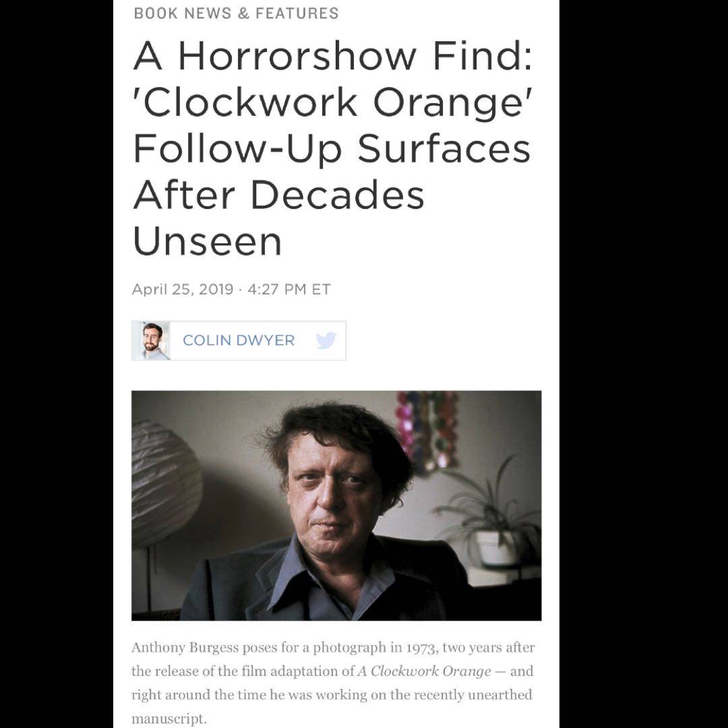Viewport: 728px width, 728px height.
Task: Click the word 'manuscript' ending the caption
Action: pyautogui.click(x=169, y=719)
